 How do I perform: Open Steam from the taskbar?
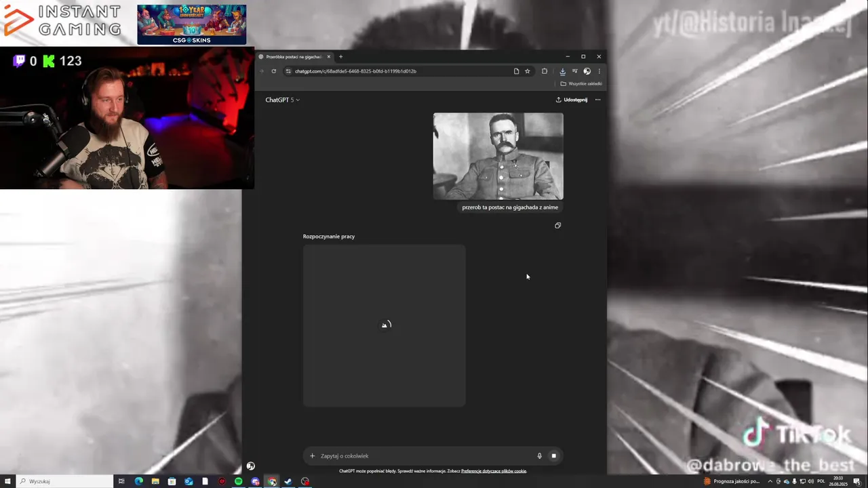288,481
